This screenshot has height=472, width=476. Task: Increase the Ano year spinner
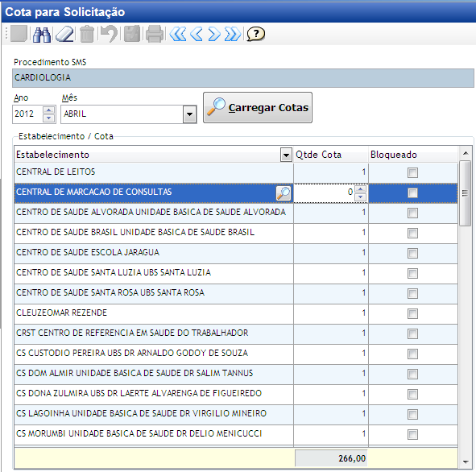(49, 110)
